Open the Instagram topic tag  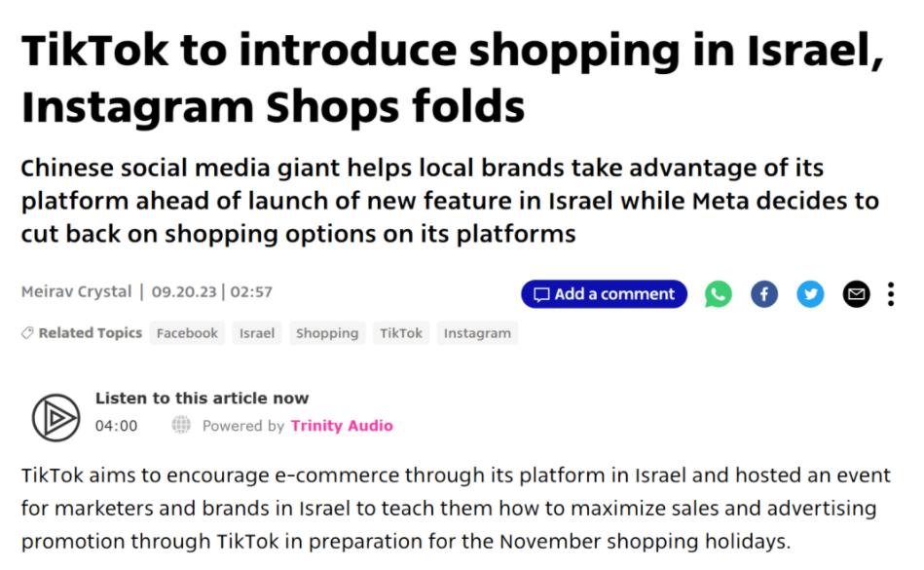tap(477, 333)
